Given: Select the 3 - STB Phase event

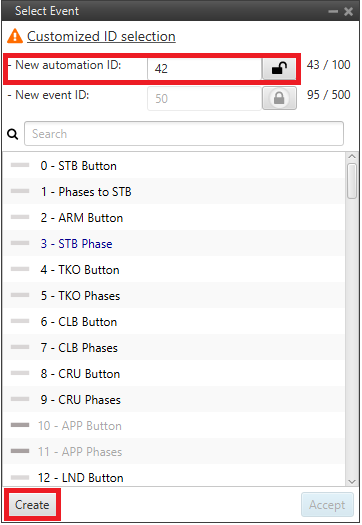Looking at the screenshot, I should 174,243.
